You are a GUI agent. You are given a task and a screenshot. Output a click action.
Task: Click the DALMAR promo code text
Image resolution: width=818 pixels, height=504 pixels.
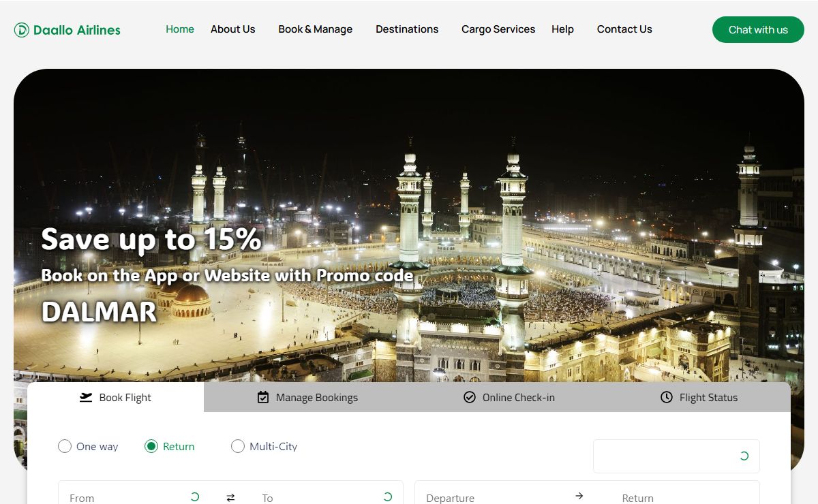pos(99,311)
